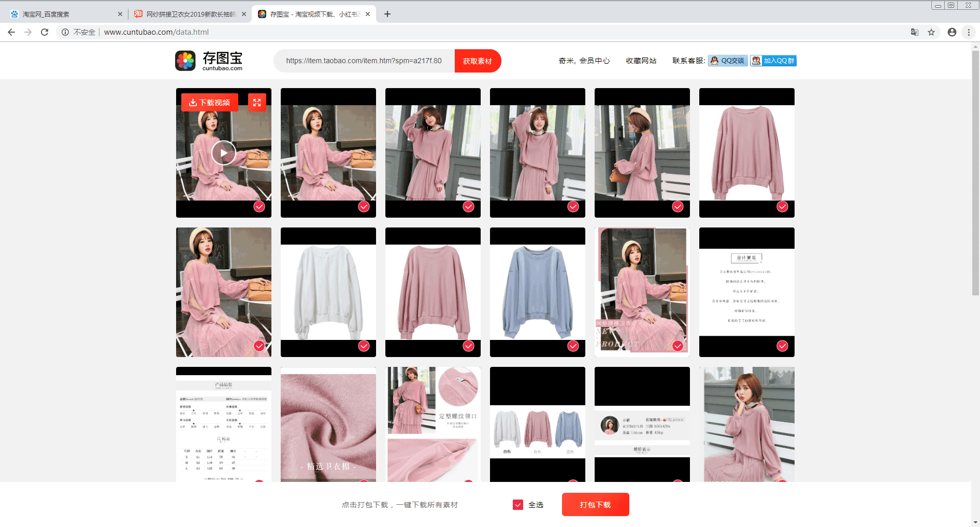This screenshot has height=527, width=980.
Task: Reload the page with refresh icon
Action: click(x=45, y=32)
